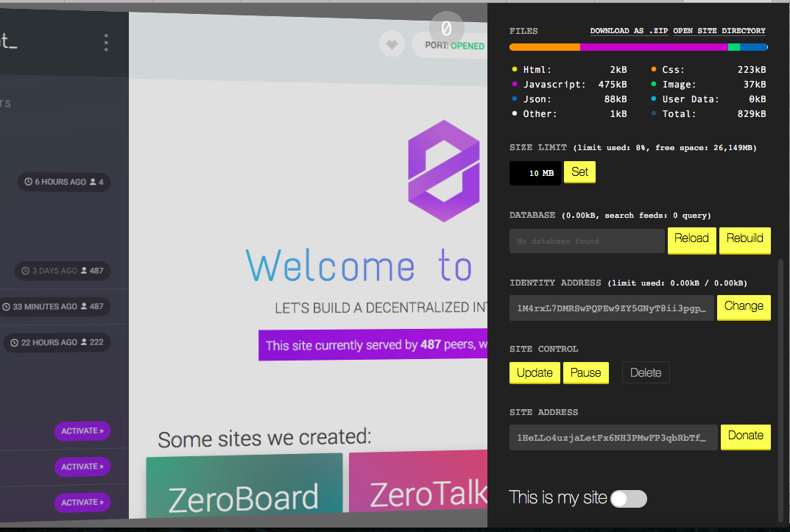Click the Change identity address button
This screenshot has height=532, width=790.
(744, 307)
